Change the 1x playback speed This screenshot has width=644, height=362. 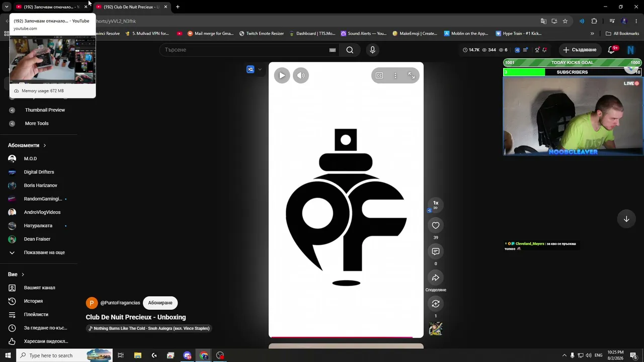[x=436, y=204]
